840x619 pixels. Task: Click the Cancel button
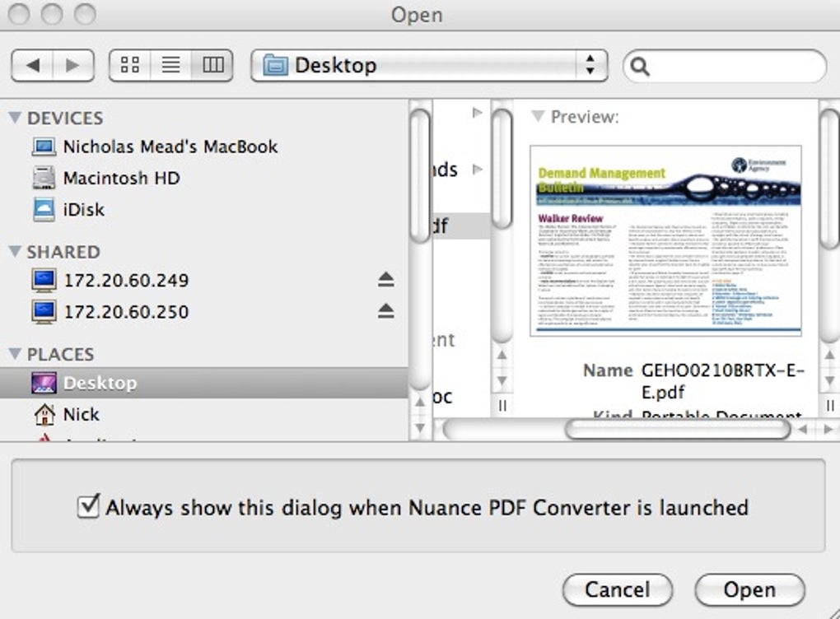(x=618, y=589)
